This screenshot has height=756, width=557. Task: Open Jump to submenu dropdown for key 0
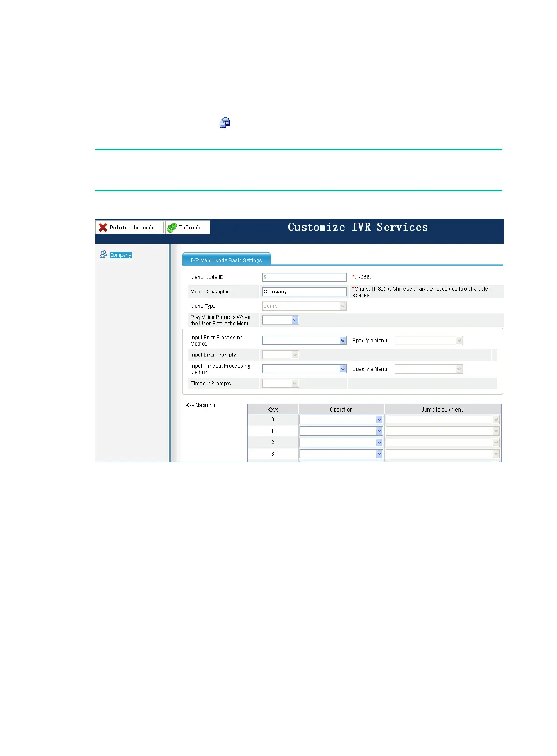(443, 420)
